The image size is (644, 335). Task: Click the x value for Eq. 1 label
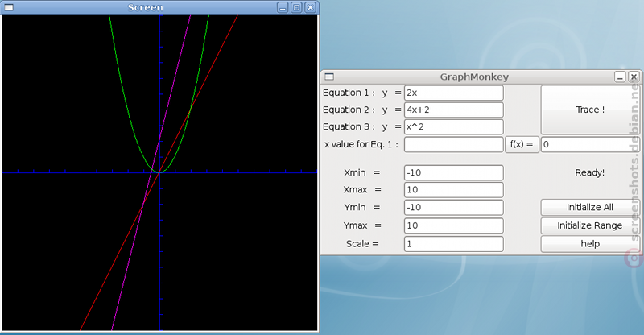(x=361, y=144)
